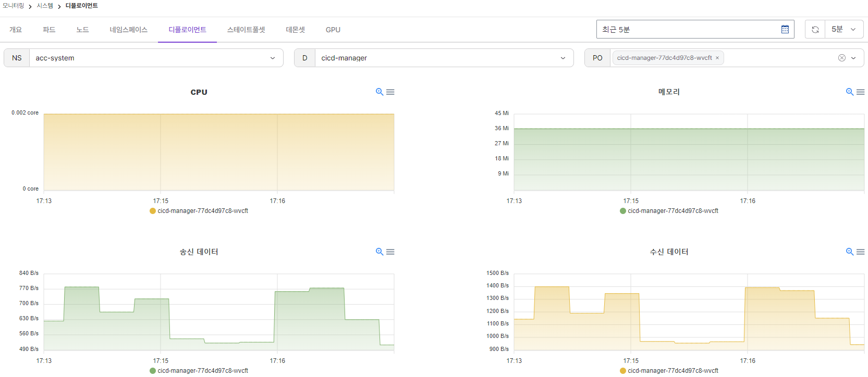Switch to the 네임스페이스 tab

point(129,30)
